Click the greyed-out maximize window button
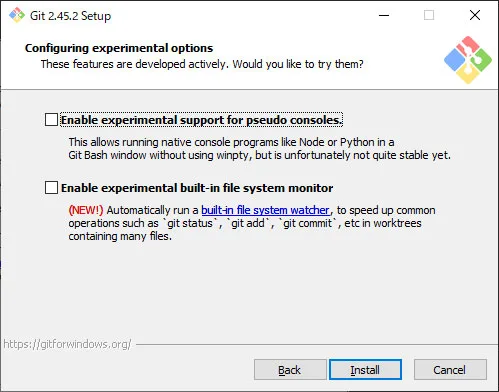Image resolution: width=499 pixels, height=392 pixels. coord(429,15)
